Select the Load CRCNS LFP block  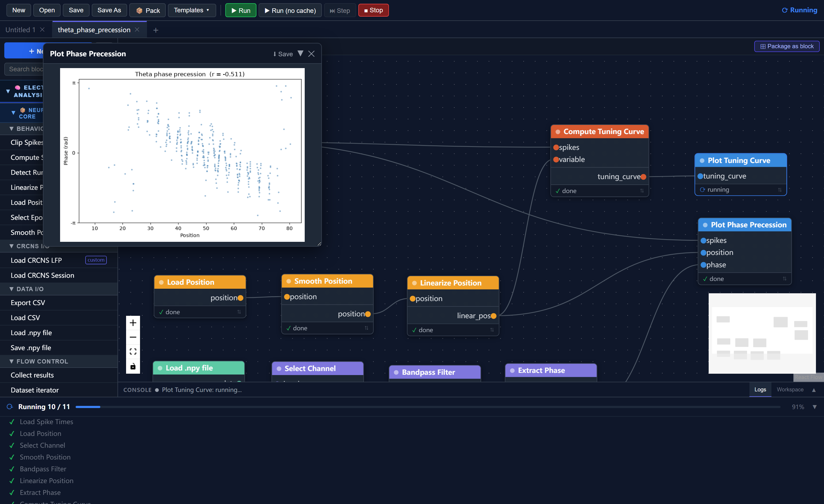pos(59,260)
